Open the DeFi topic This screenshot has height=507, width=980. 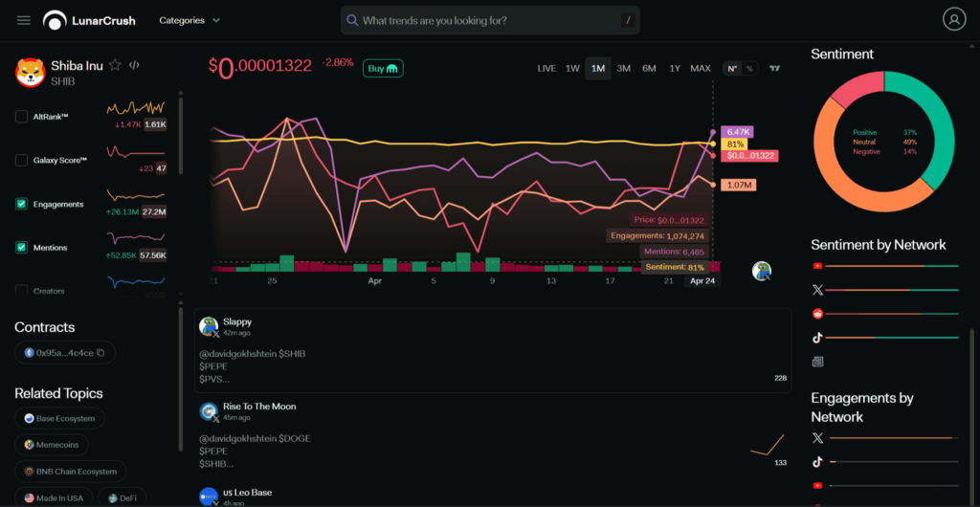(122, 497)
